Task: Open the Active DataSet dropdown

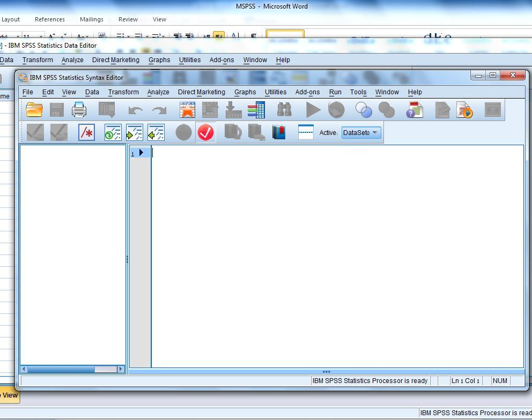Action: [361, 132]
